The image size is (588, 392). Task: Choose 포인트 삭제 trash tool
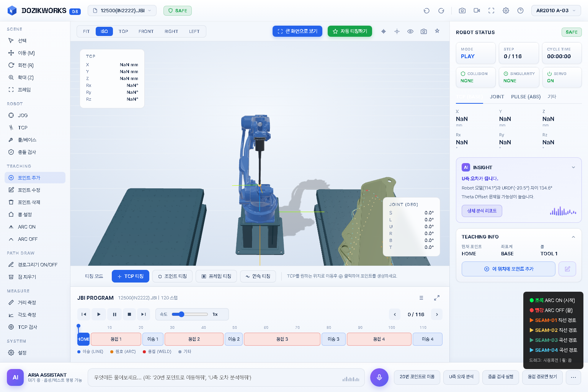[x=35, y=202]
